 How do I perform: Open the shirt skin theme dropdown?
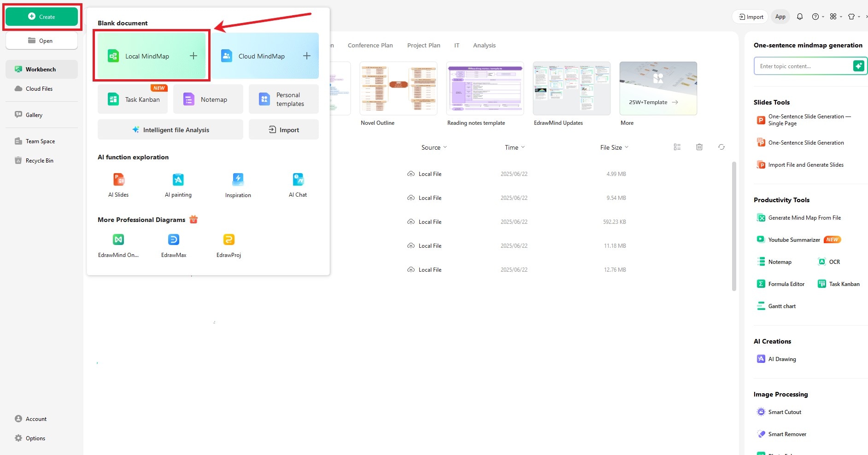pyautogui.click(x=854, y=17)
